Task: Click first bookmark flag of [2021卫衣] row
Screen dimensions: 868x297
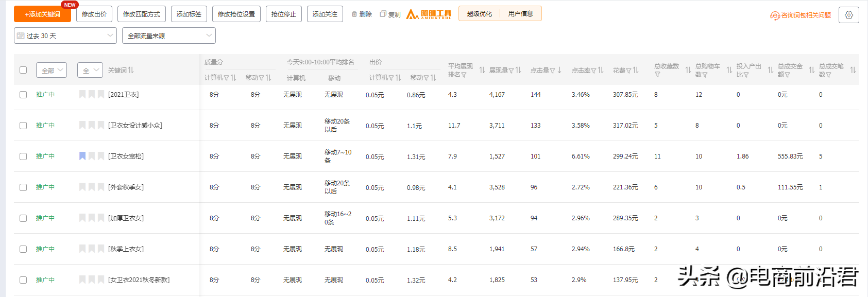Action: click(82, 94)
